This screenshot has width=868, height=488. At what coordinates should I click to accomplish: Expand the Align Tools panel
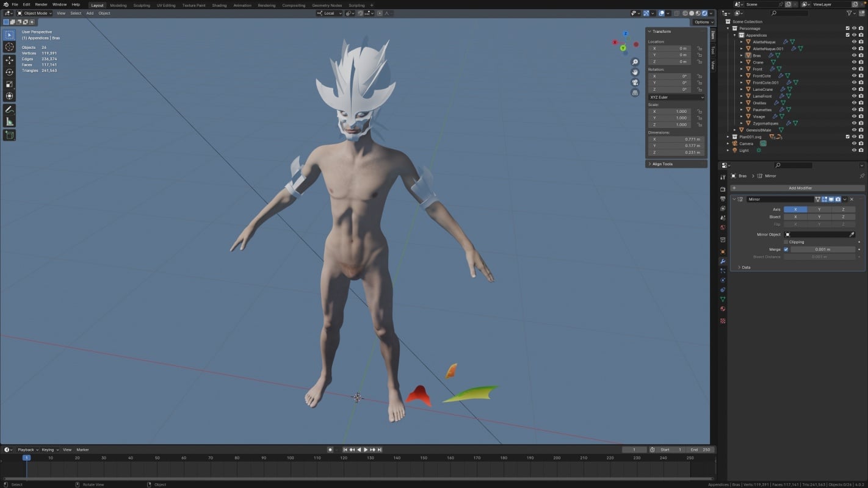click(x=663, y=164)
